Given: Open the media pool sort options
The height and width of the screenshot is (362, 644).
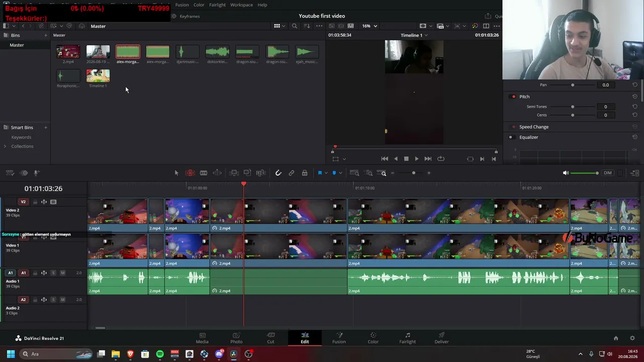Looking at the screenshot, I should click(306, 26).
